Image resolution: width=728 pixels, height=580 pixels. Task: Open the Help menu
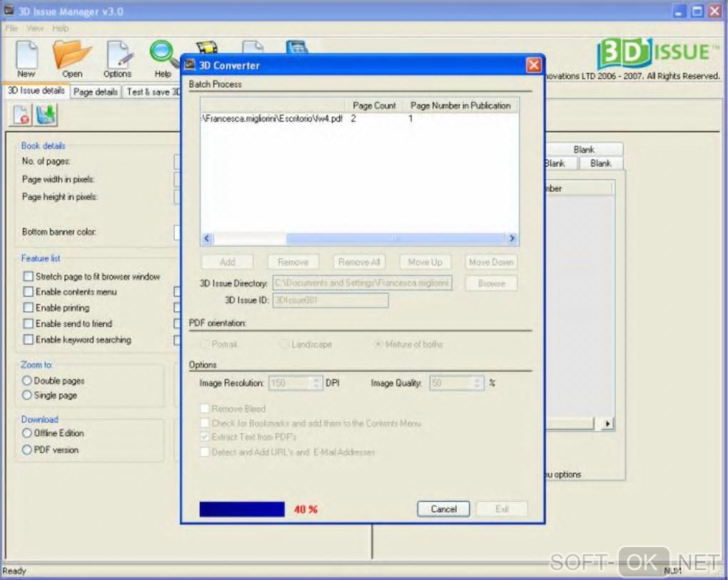coord(60,29)
